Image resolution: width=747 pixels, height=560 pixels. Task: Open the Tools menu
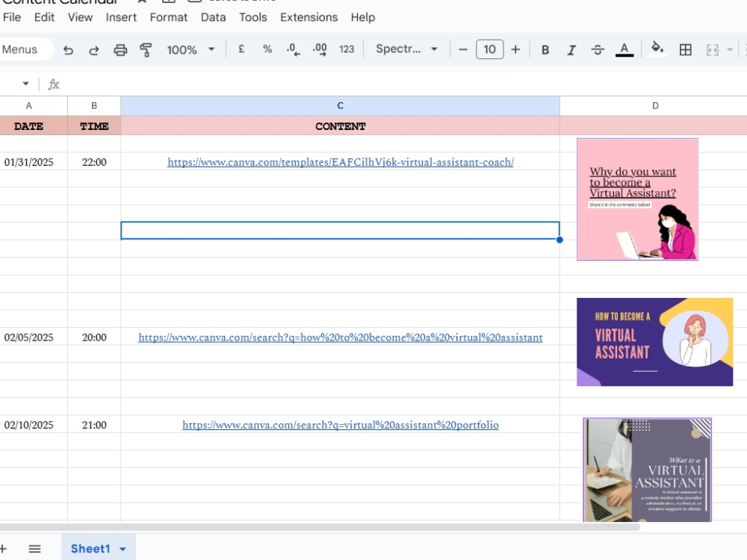[x=253, y=18]
